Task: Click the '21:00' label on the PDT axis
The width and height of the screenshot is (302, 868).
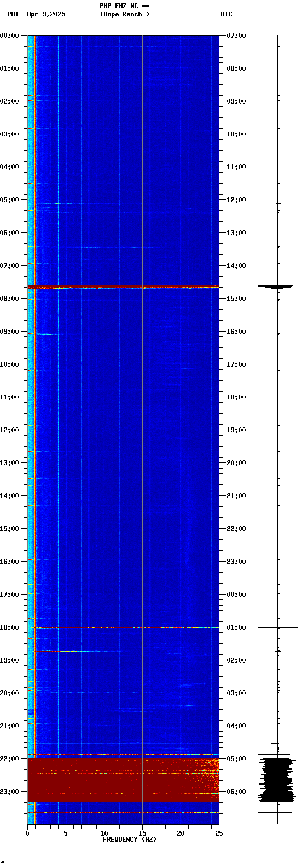Action: coord(9,726)
